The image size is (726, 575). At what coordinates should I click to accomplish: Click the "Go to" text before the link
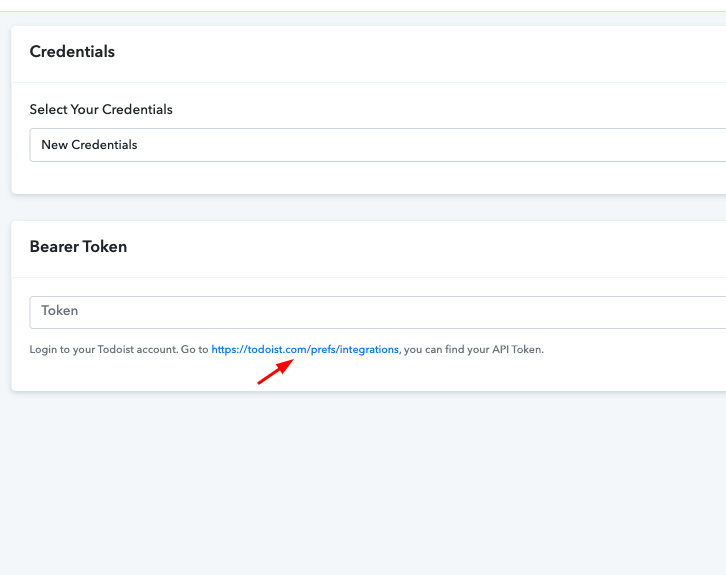196,350
